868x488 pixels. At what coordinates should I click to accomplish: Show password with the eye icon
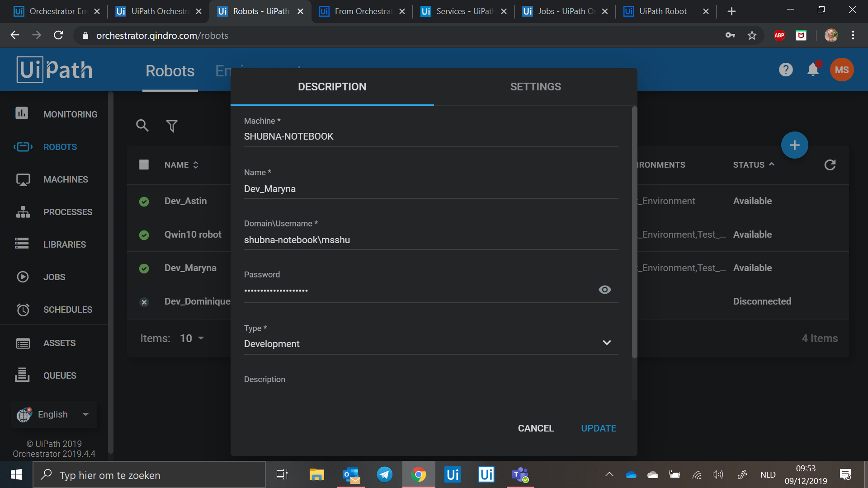click(x=604, y=290)
